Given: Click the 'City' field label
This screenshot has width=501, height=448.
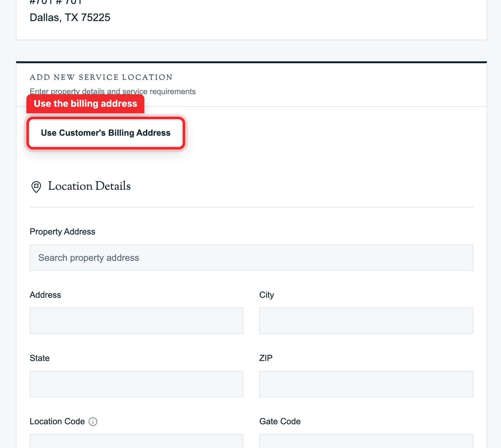Looking at the screenshot, I should (266, 295).
